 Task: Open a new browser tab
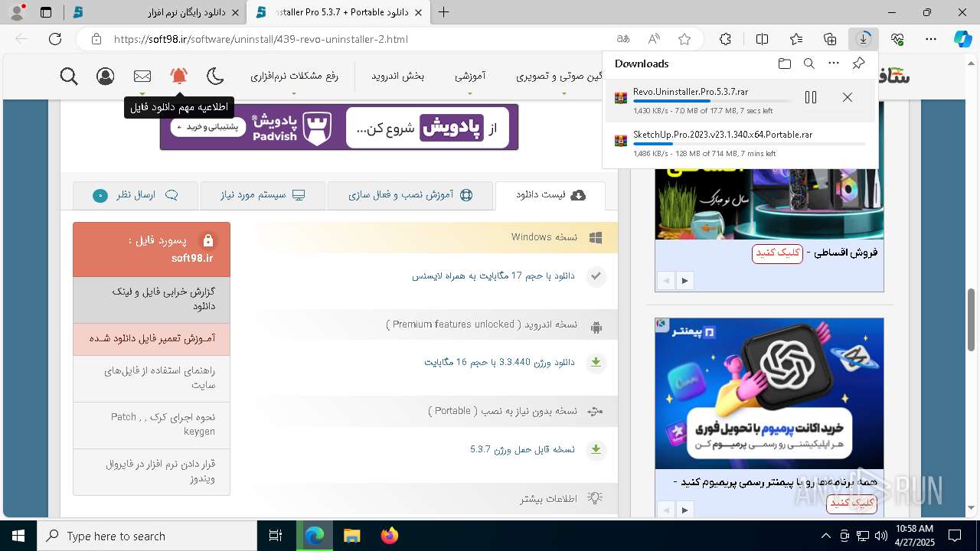443,12
